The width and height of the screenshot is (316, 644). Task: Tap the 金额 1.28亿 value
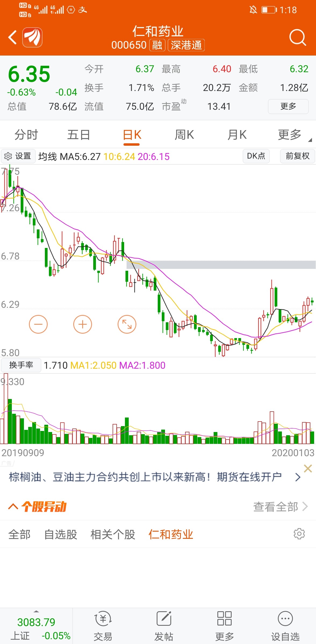click(x=294, y=88)
